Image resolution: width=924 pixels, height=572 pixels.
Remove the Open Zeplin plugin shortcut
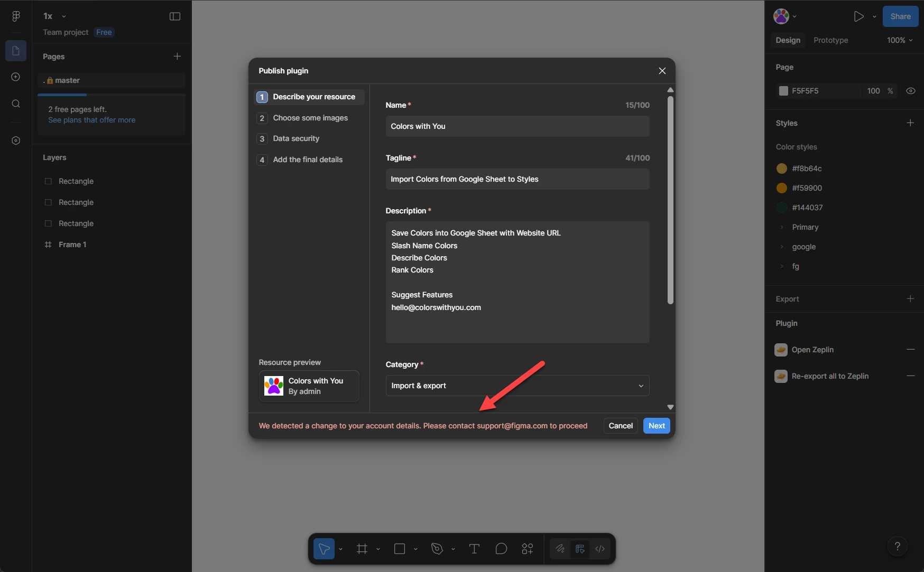[x=910, y=349]
